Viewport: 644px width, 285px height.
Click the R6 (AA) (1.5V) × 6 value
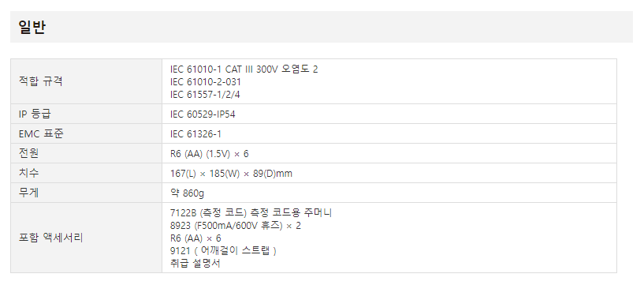point(209,154)
